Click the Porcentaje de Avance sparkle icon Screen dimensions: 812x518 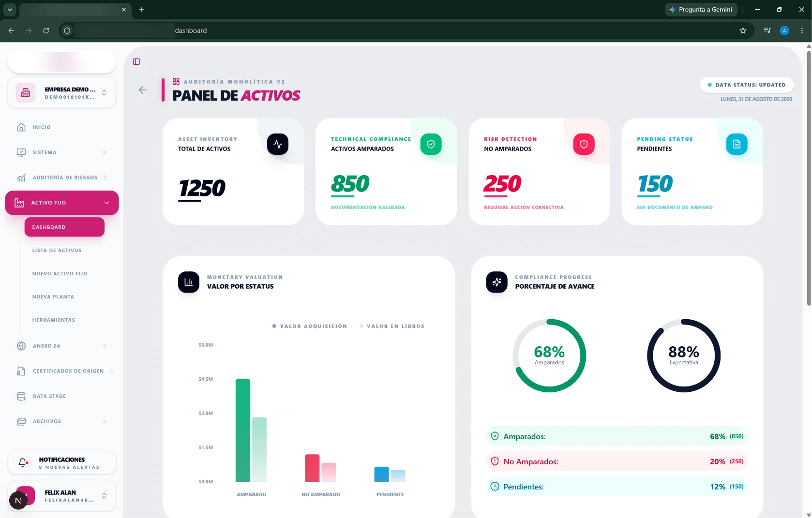[496, 282]
